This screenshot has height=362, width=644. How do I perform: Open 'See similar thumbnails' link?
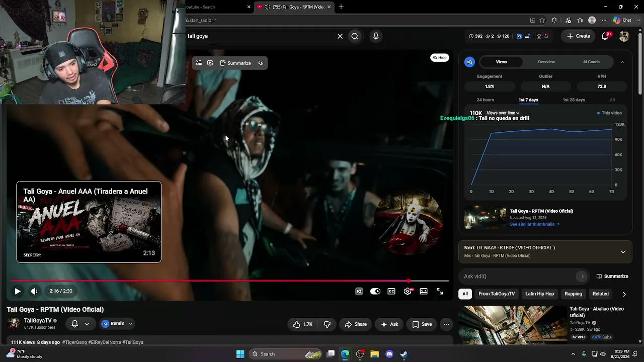click(535, 224)
